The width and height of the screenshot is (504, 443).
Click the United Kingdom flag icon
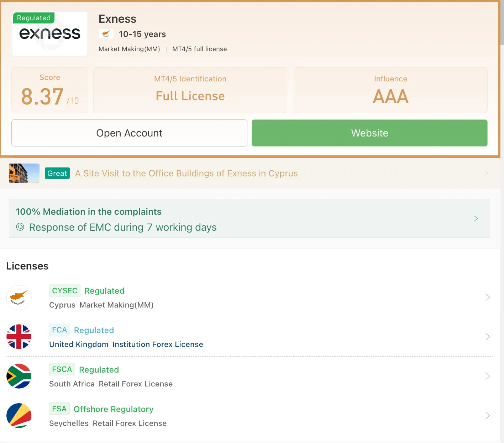click(19, 337)
